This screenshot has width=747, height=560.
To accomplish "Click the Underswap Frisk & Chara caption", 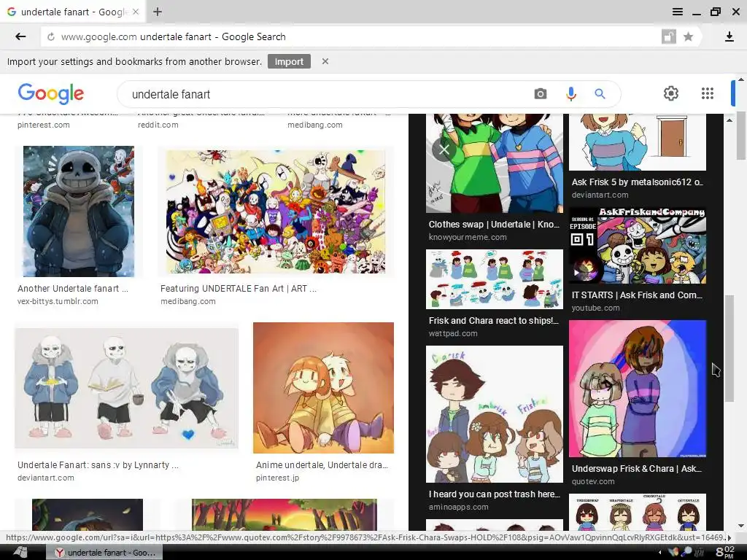I will pos(636,469).
